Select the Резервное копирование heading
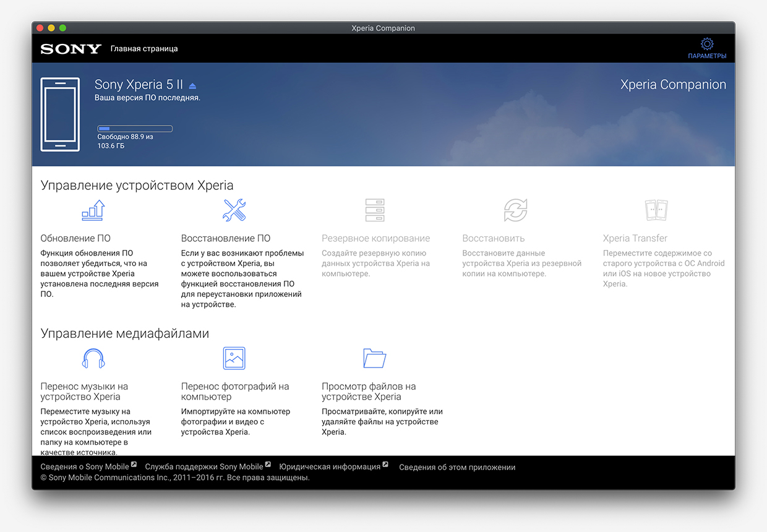The width and height of the screenshot is (767, 532). pyautogui.click(x=375, y=238)
